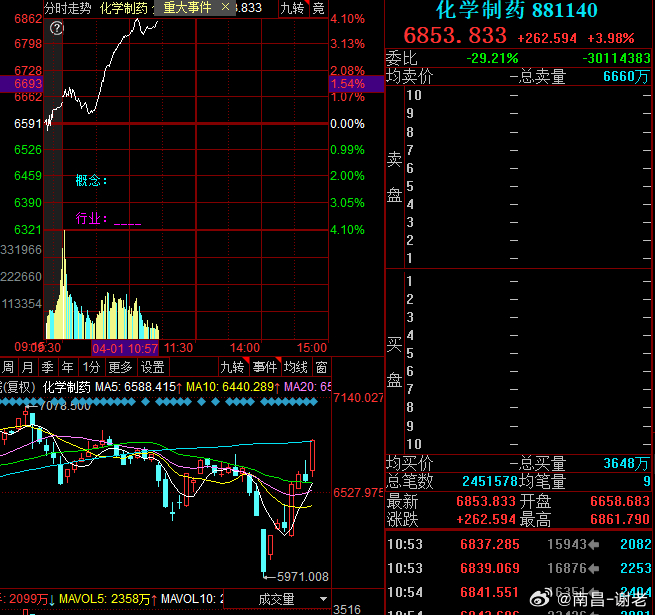Image resolution: width=655 pixels, height=615 pixels.
Task: Click the 总笔数 value 2451578
Action: pyautogui.click(x=490, y=481)
